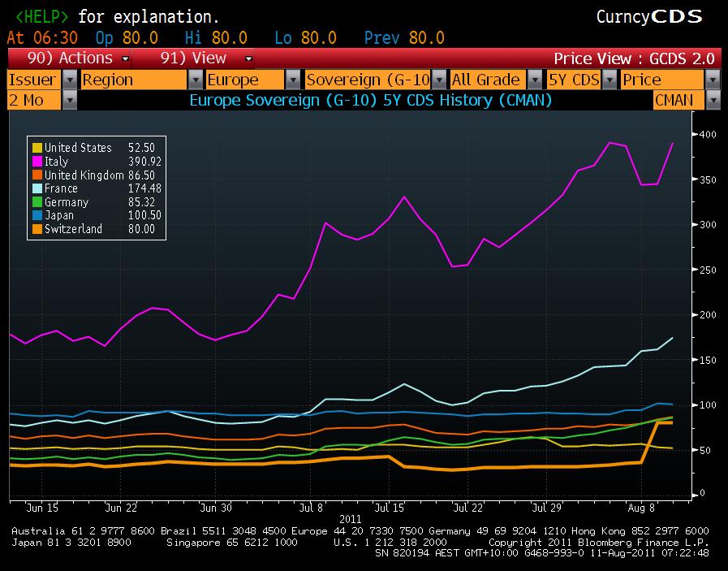Image resolution: width=728 pixels, height=571 pixels.
Task: Expand the Price dropdown arrow
Action: point(712,80)
